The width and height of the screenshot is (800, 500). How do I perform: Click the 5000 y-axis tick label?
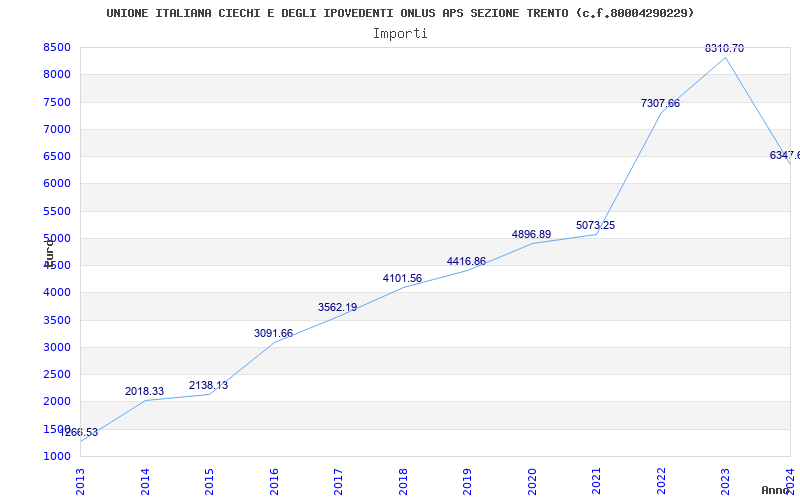point(57,238)
